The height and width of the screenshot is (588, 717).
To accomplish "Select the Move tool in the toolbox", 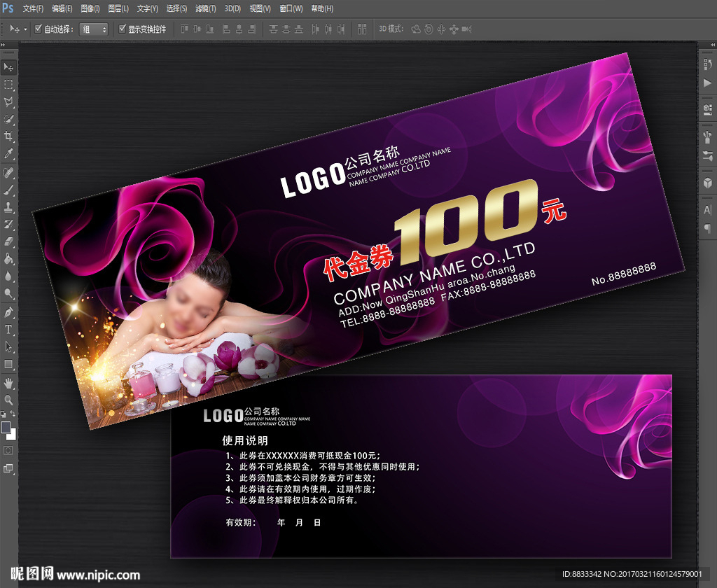I will tap(8, 67).
